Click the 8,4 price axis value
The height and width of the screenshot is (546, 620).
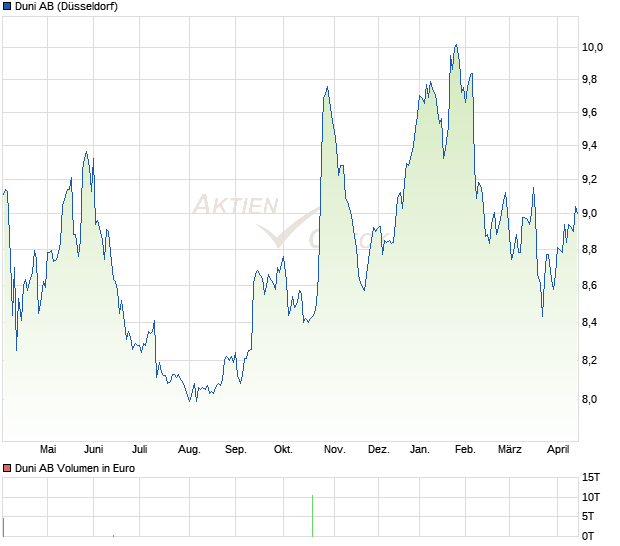coord(590,322)
